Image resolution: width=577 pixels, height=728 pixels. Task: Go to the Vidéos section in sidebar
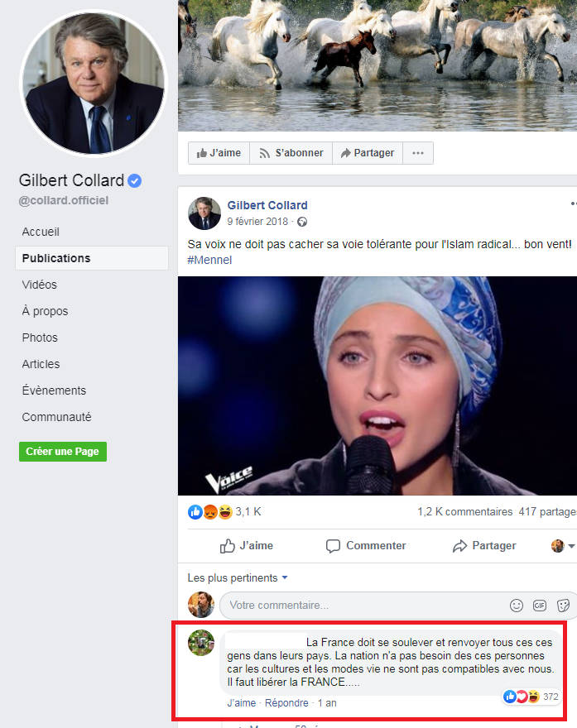pyautogui.click(x=40, y=285)
